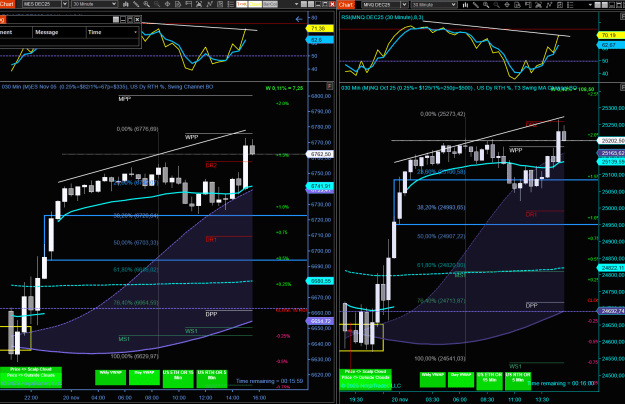Click zoom out magnifier on MES chart toolbar
This screenshot has height=404, width=625.
[x=157, y=4]
